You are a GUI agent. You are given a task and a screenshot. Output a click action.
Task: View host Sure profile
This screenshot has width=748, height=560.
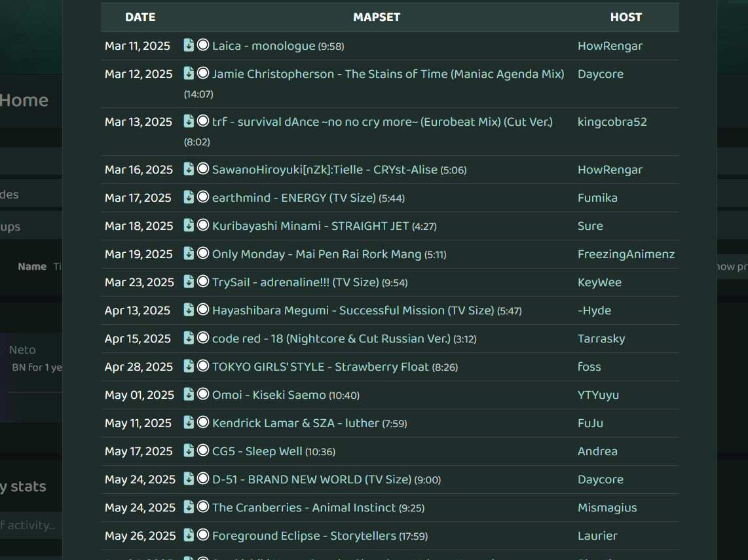[590, 225]
